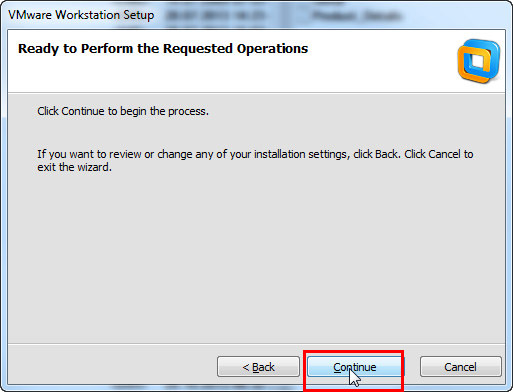Abort setup using the Cancel button
The width and height of the screenshot is (513, 392).
pos(461,367)
